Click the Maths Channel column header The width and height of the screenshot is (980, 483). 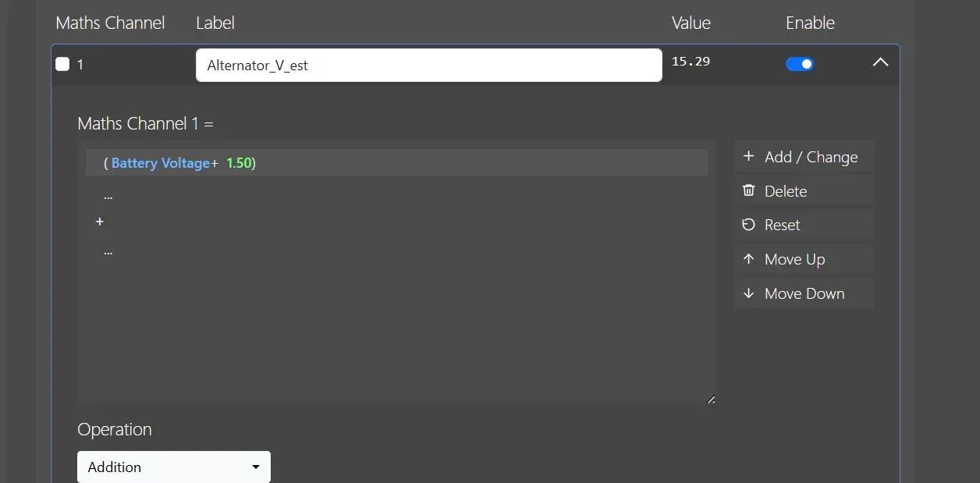(110, 23)
